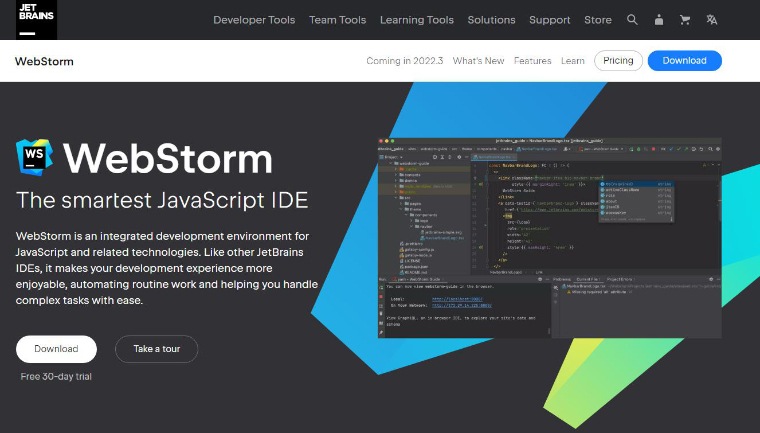Open the Learn page

click(x=572, y=61)
